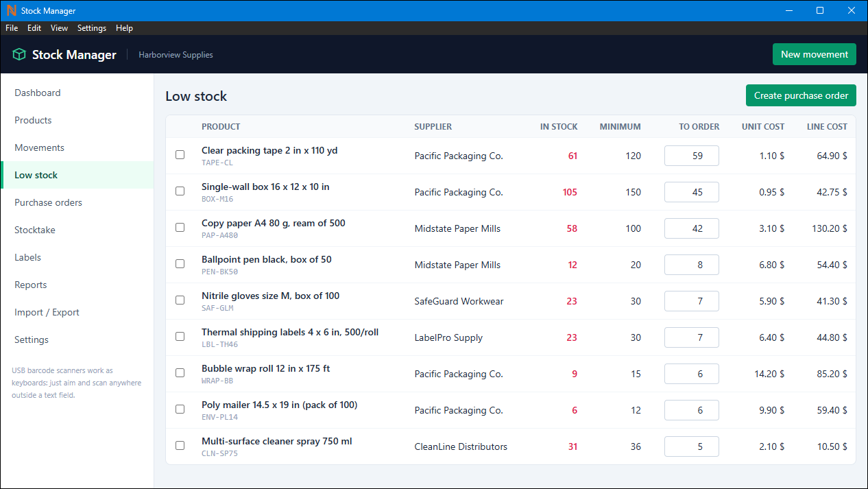
Task: Click the SUPPLIER column header
Action: coord(433,127)
